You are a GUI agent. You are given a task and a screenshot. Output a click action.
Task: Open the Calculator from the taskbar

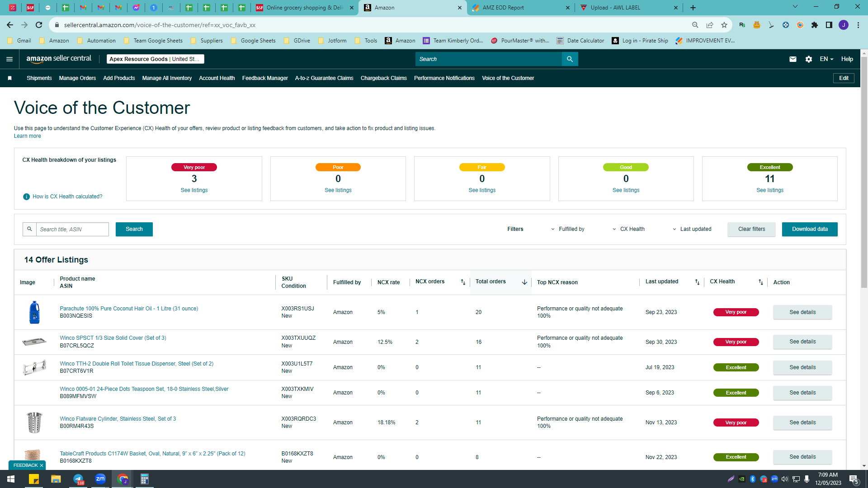pos(145,479)
